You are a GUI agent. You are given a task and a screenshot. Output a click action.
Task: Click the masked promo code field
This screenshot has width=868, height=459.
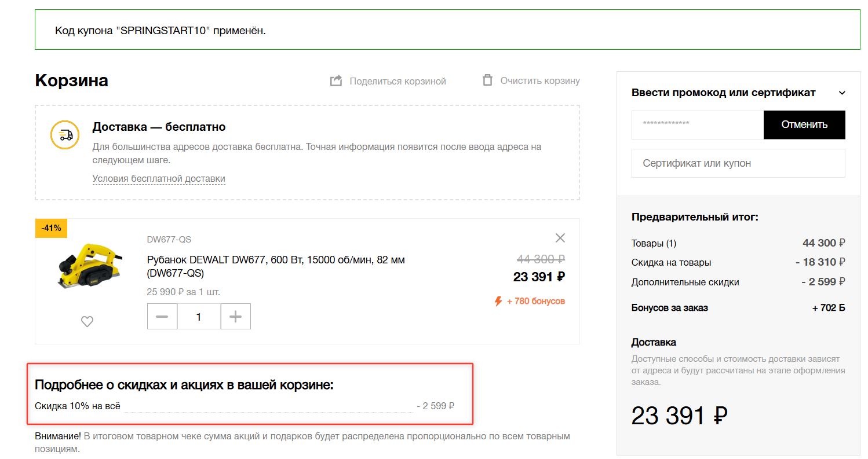tap(697, 124)
